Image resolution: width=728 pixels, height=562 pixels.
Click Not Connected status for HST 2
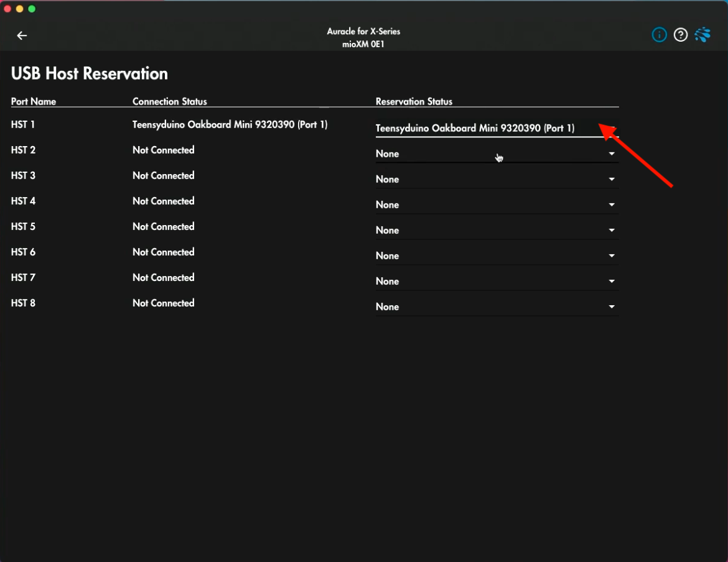coord(164,150)
